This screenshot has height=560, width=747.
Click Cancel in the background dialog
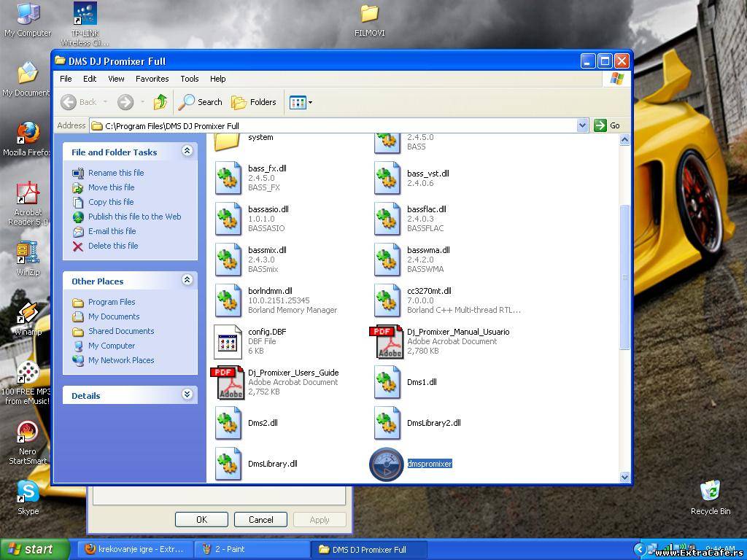260,519
